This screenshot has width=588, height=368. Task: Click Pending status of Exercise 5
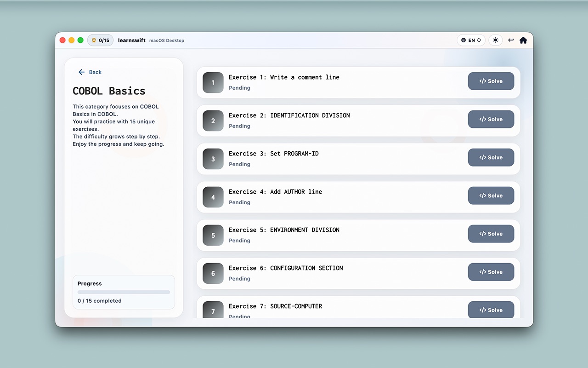click(x=240, y=241)
